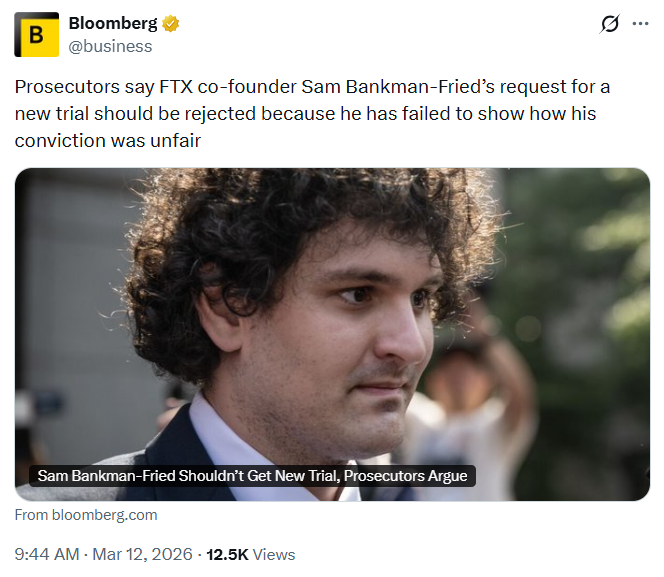
Task: Click the 9:44 AM time stamp
Action: point(47,554)
